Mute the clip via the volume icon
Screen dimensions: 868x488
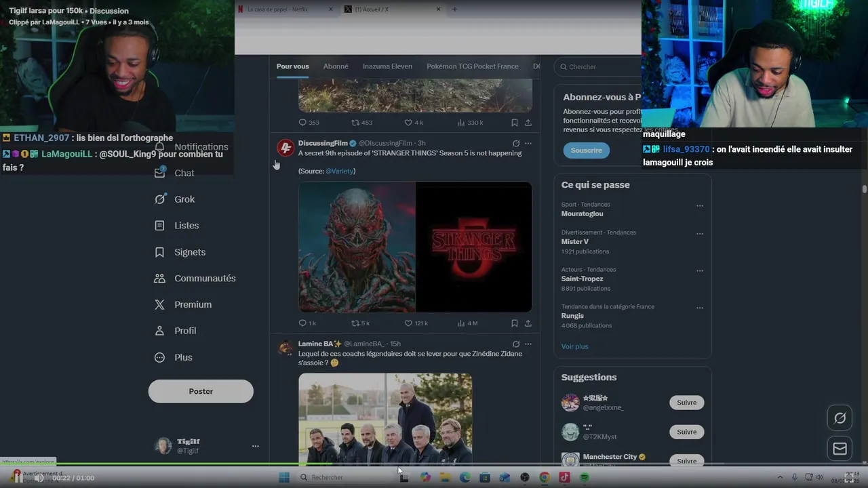click(x=39, y=478)
